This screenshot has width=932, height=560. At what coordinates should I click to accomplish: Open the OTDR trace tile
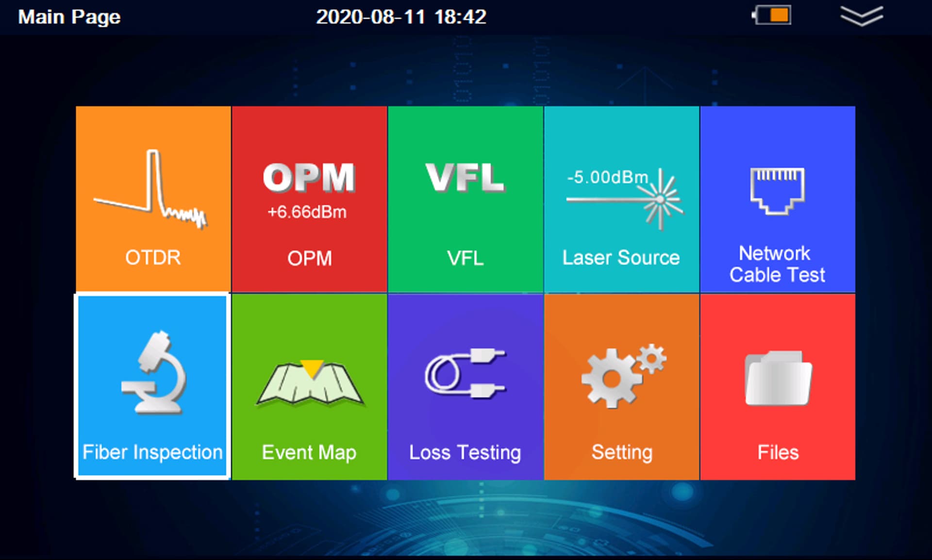[153, 199]
